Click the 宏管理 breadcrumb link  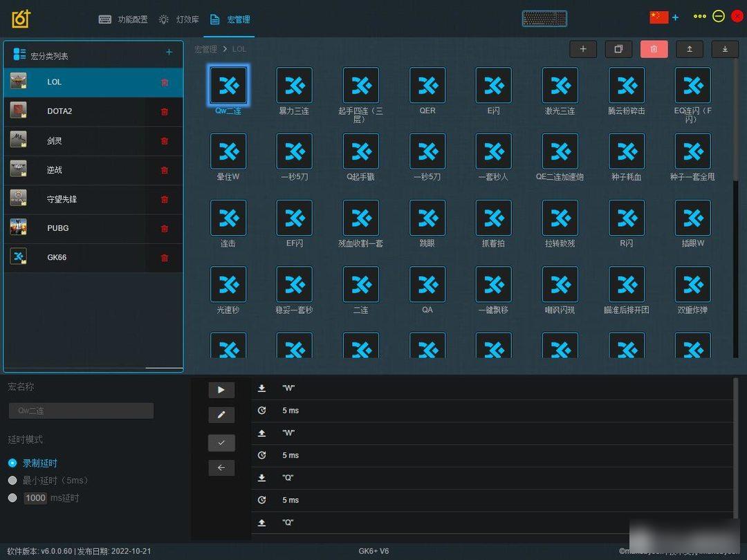click(205, 49)
